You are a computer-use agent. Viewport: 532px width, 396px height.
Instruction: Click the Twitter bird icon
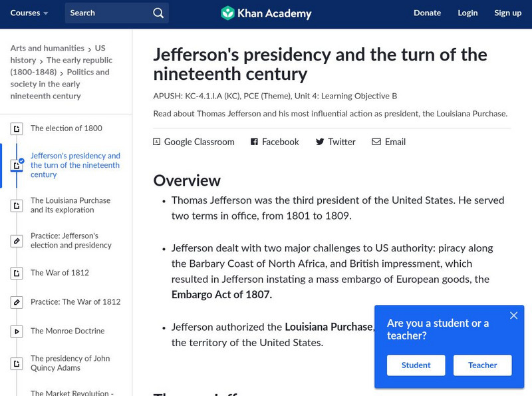tap(320, 142)
